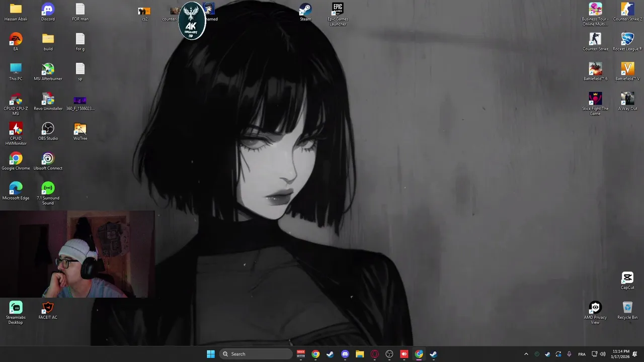Open the Recycle Bin
The width and height of the screenshot is (644, 362).
(x=627, y=310)
